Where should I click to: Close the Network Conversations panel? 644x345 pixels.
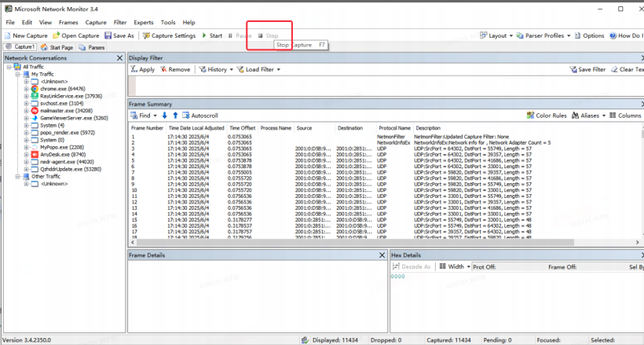pyautogui.click(x=119, y=58)
